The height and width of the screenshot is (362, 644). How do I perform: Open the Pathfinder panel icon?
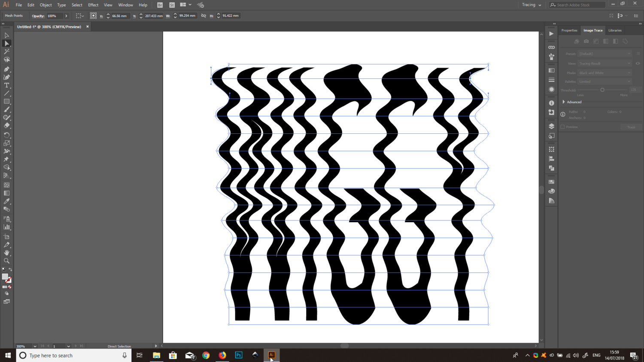[552, 168]
